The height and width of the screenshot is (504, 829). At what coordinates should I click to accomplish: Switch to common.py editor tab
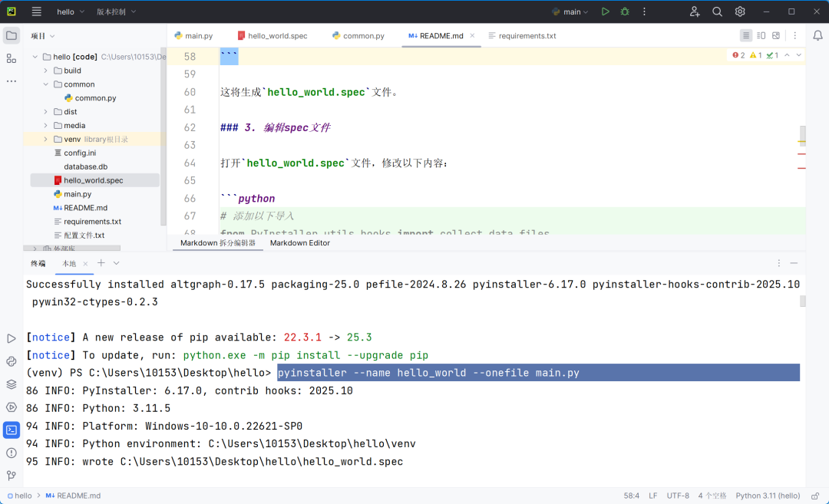pyautogui.click(x=358, y=36)
